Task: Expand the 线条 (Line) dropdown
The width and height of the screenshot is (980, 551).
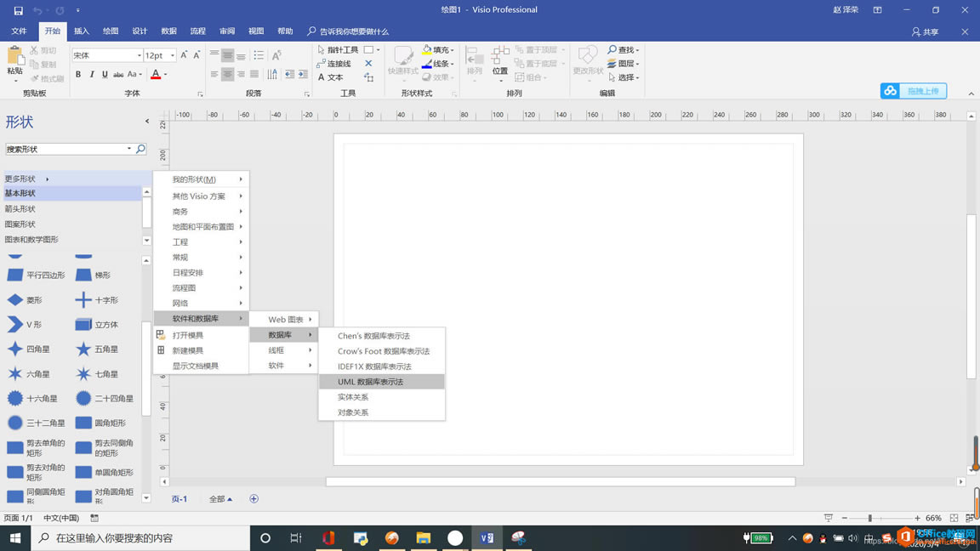Action: tap(438, 62)
